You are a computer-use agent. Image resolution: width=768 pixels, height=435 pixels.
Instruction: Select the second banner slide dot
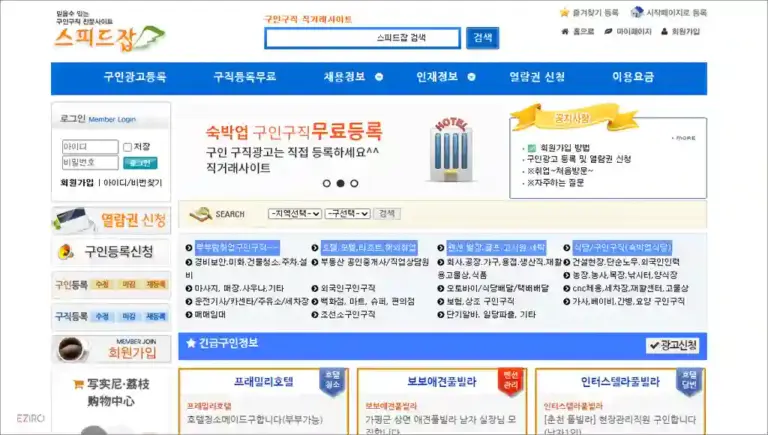tap(340, 183)
